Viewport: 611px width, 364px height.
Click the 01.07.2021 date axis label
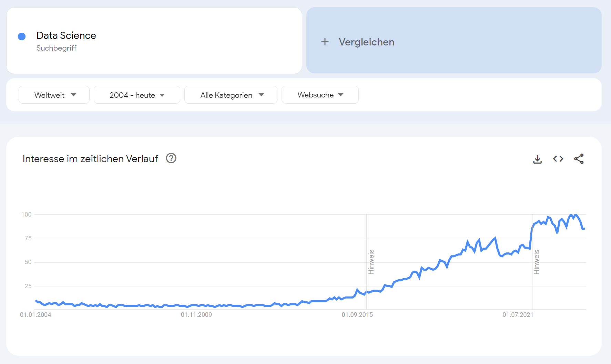[x=518, y=315]
